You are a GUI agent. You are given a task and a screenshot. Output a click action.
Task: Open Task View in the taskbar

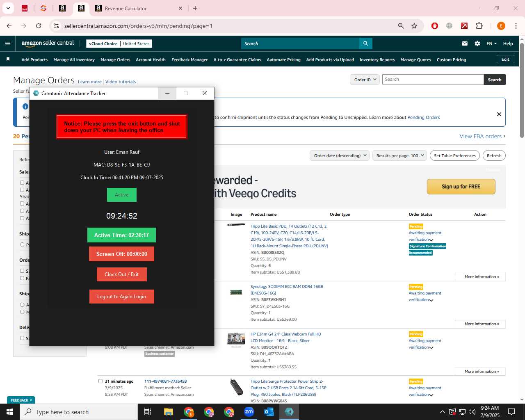[x=148, y=412]
